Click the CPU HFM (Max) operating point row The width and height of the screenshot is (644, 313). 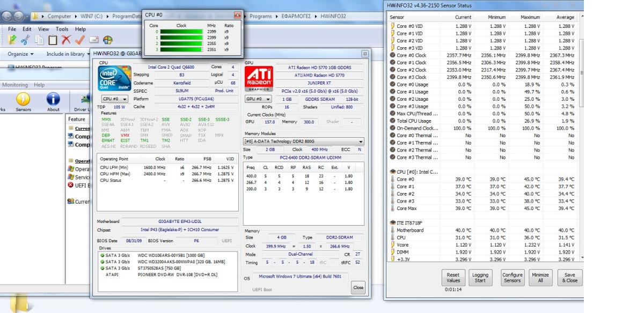click(x=167, y=174)
